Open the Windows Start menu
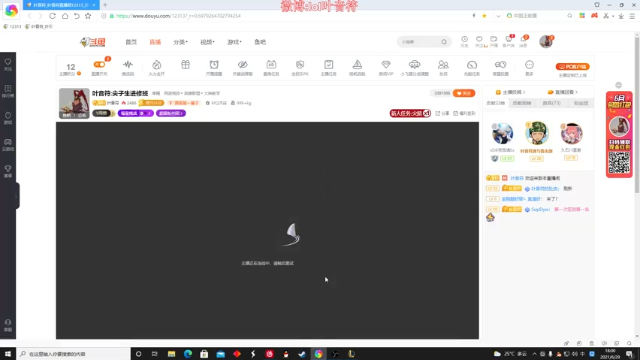This screenshot has width=640, height=360. pyautogui.click(x=8, y=354)
